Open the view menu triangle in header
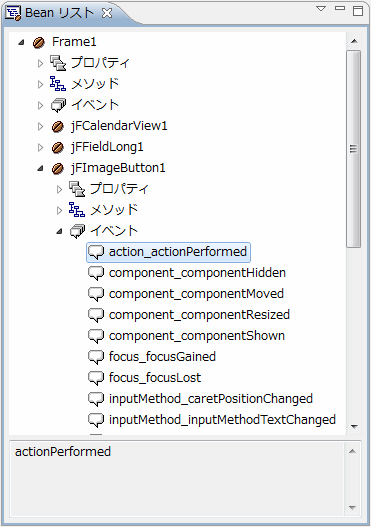Screen dimensions: 371x527 (x=321, y=8)
